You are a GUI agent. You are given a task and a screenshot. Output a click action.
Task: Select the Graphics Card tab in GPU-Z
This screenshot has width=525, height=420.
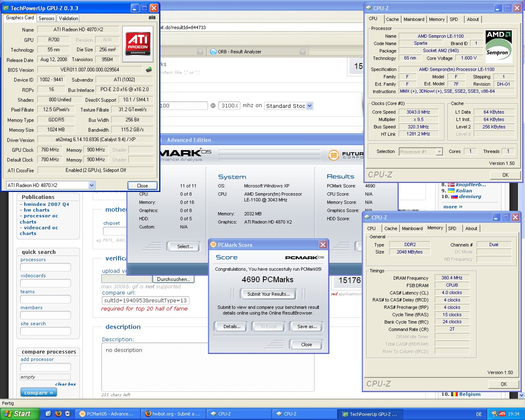point(20,18)
